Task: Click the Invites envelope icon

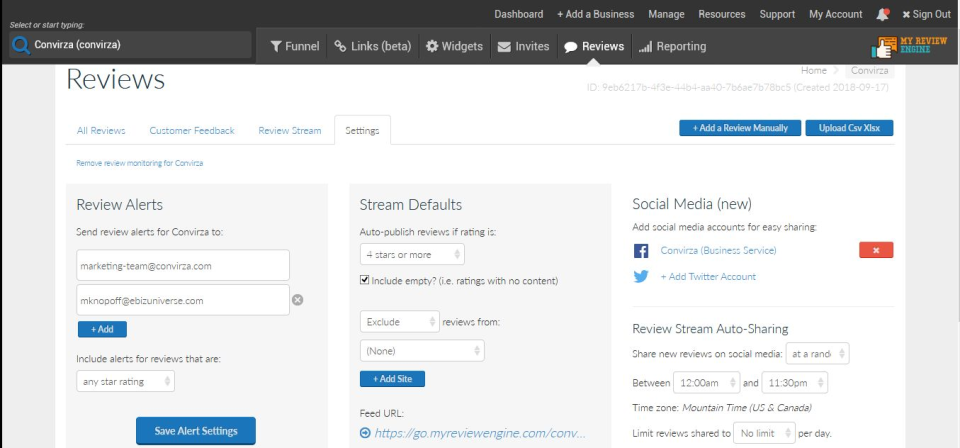Action: (504, 47)
